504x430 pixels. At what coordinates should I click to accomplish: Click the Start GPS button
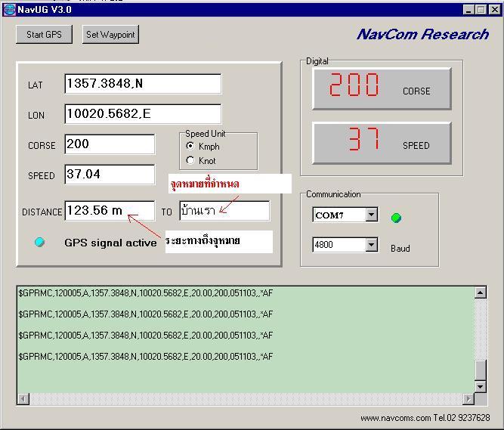[44, 35]
